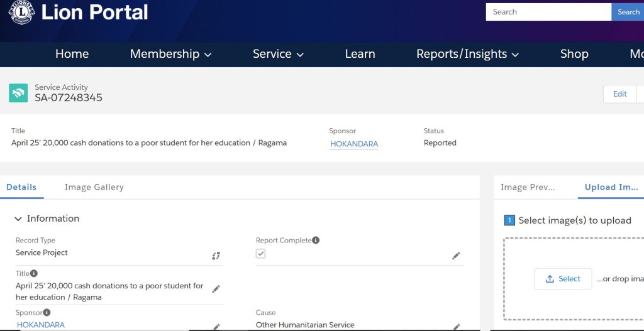
Task: Collapse the Information section
Action: 18,219
